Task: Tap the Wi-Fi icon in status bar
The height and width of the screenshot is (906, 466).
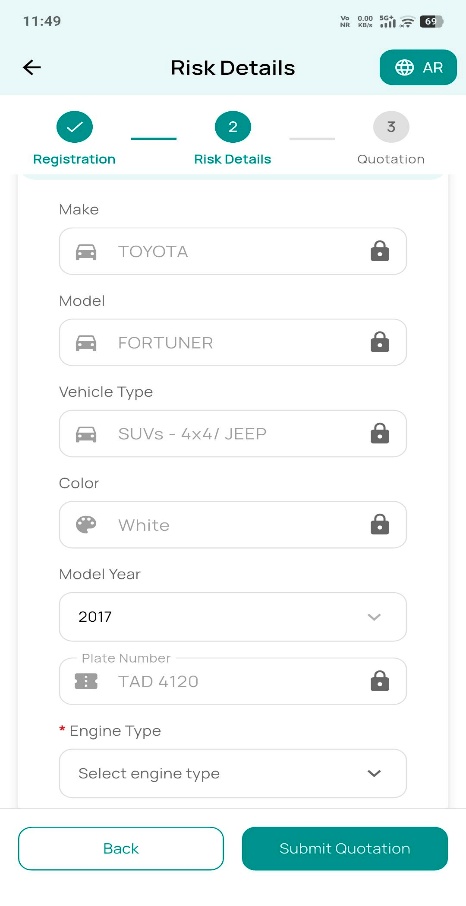Action: [x=407, y=22]
